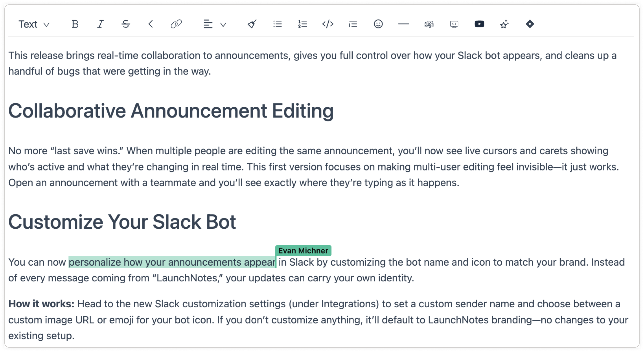Expand the text alignment dropdown arrow
This screenshot has height=352, width=644.
223,25
